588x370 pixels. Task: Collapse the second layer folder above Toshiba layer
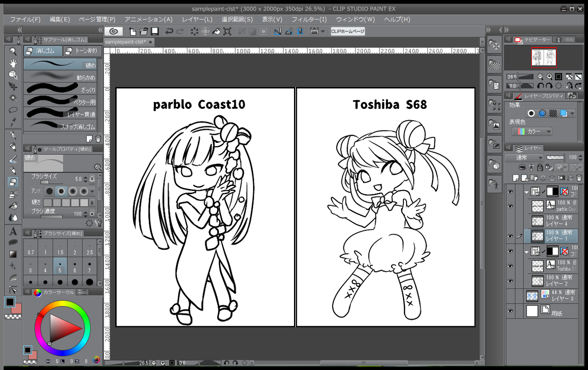pyautogui.click(x=526, y=252)
